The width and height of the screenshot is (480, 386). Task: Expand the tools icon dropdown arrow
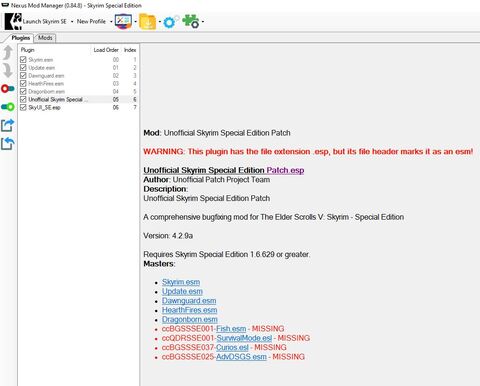pyautogui.click(x=135, y=22)
